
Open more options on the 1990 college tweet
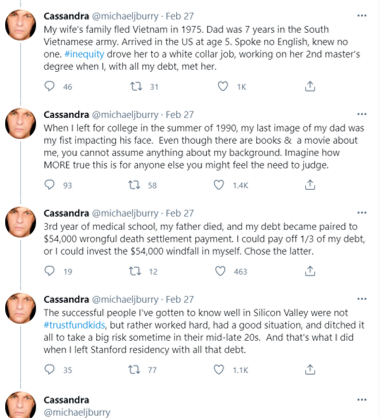pos(362,114)
